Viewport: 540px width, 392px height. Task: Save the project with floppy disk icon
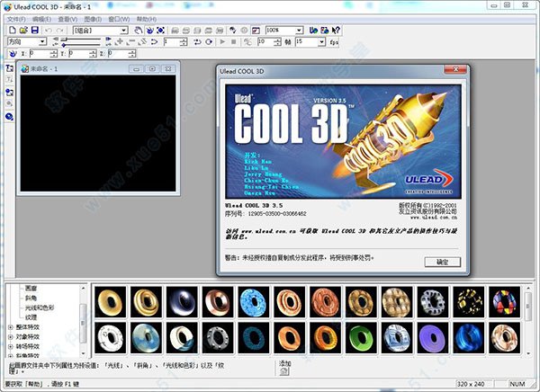click(x=35, y=31)
